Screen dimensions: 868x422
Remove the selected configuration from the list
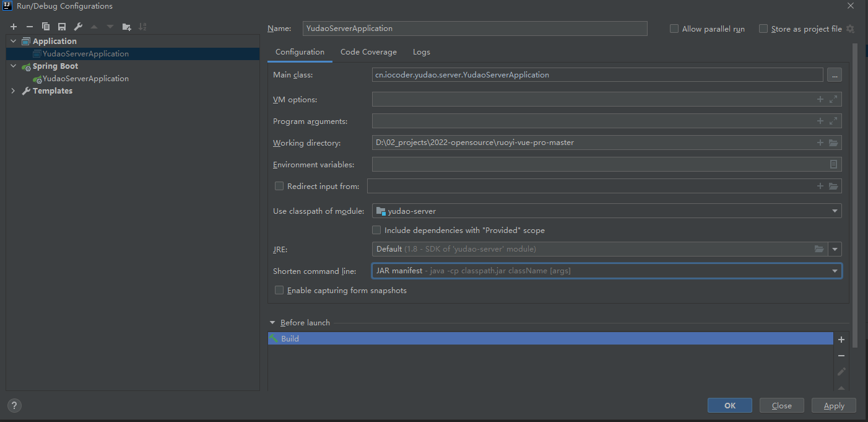click(x=29, y=27)
